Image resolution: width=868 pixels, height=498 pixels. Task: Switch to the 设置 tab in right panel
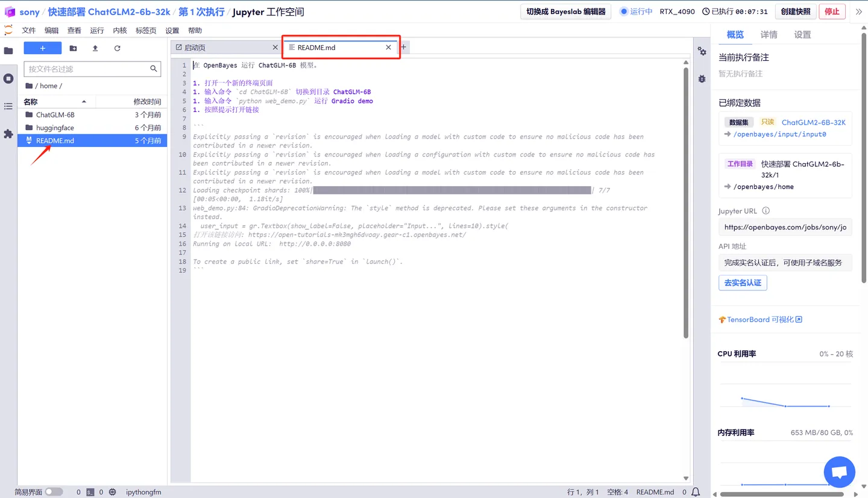click(x=803, y=35)
